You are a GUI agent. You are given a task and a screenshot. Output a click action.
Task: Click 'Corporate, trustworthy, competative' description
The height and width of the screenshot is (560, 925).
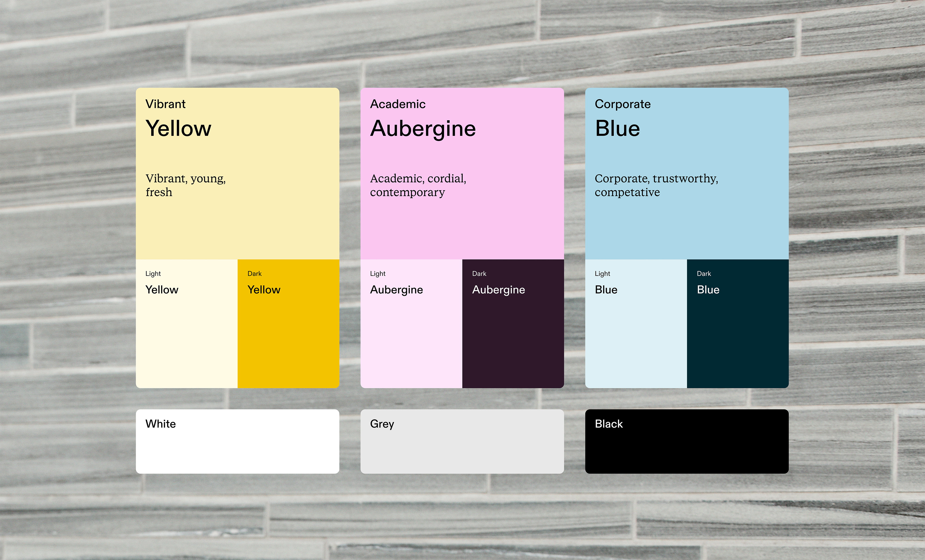(x=656, y=186)
